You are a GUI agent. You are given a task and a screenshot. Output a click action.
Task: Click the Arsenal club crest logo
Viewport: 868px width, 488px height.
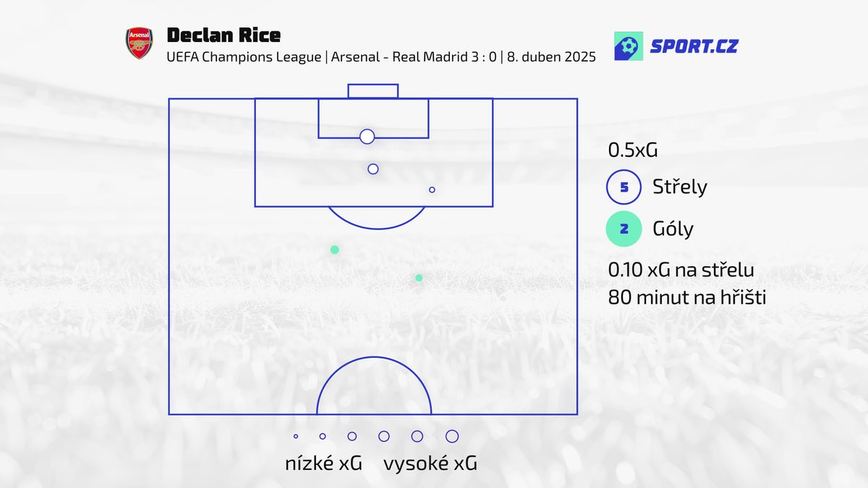(x=140, y=43)
